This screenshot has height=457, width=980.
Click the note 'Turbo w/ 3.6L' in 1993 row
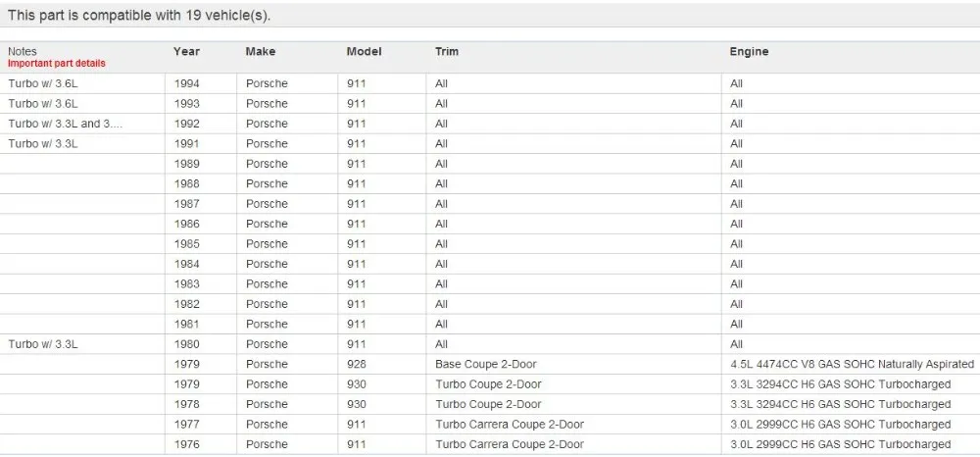point(43,104)
